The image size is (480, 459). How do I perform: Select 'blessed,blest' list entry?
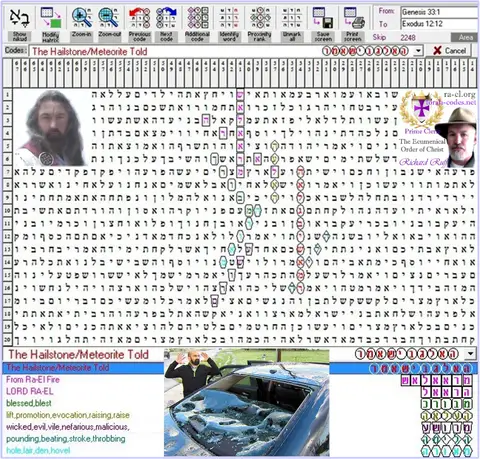tap(29, 403)
